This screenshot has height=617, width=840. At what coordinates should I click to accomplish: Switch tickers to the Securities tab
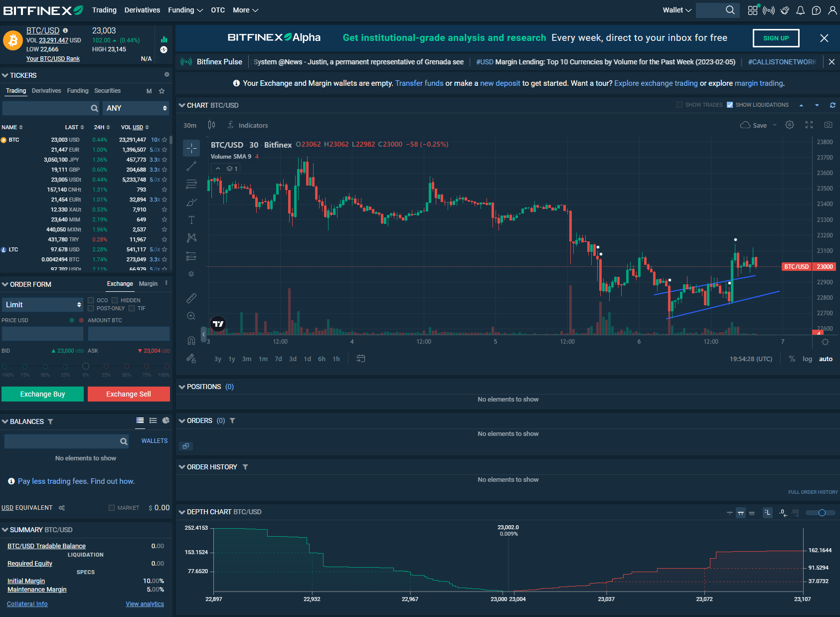107,91
